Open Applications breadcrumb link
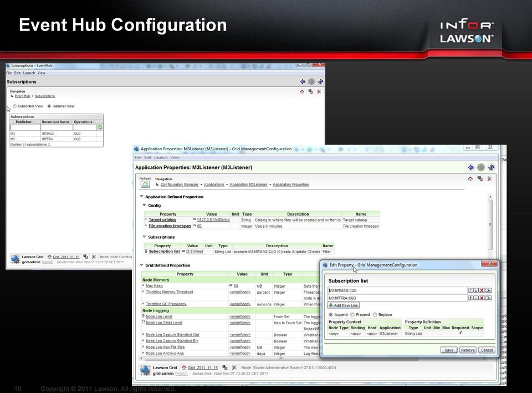This screenshot has width=532, height=393. 214,185
